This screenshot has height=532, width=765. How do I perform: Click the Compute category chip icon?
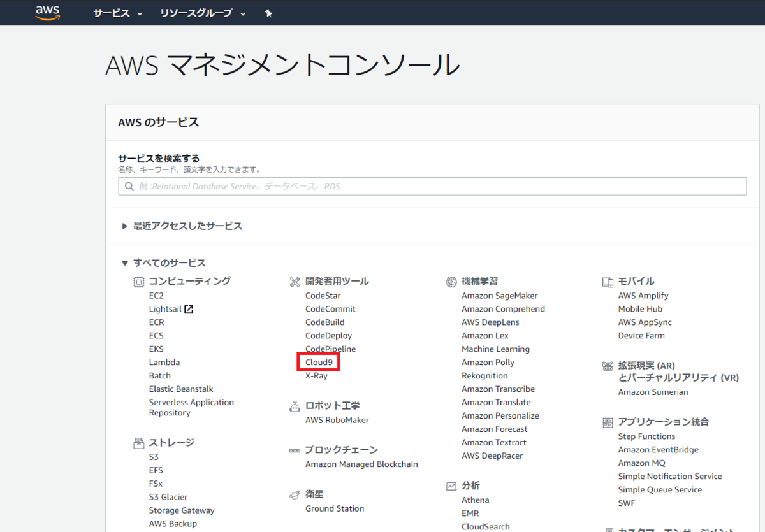coord(138,282)
